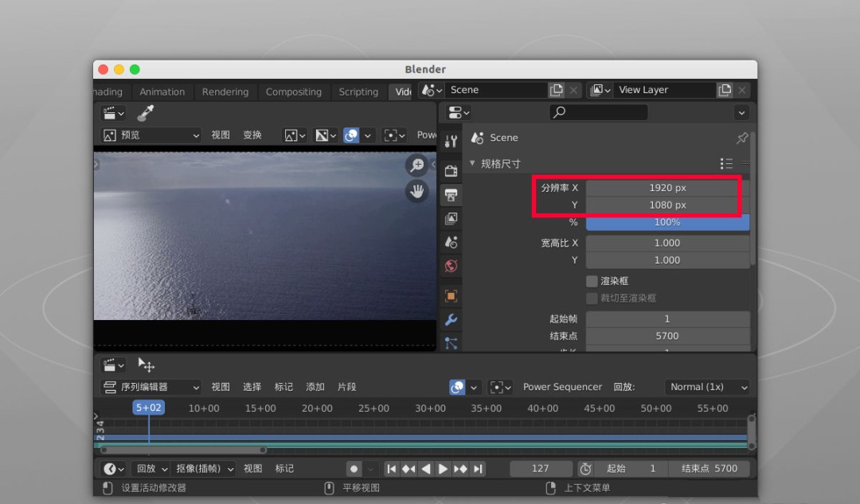Image resolution: width=860 pixels, height=504 pixels.
Task: Toggle auto-keying record button
Action: coord(354,469)
